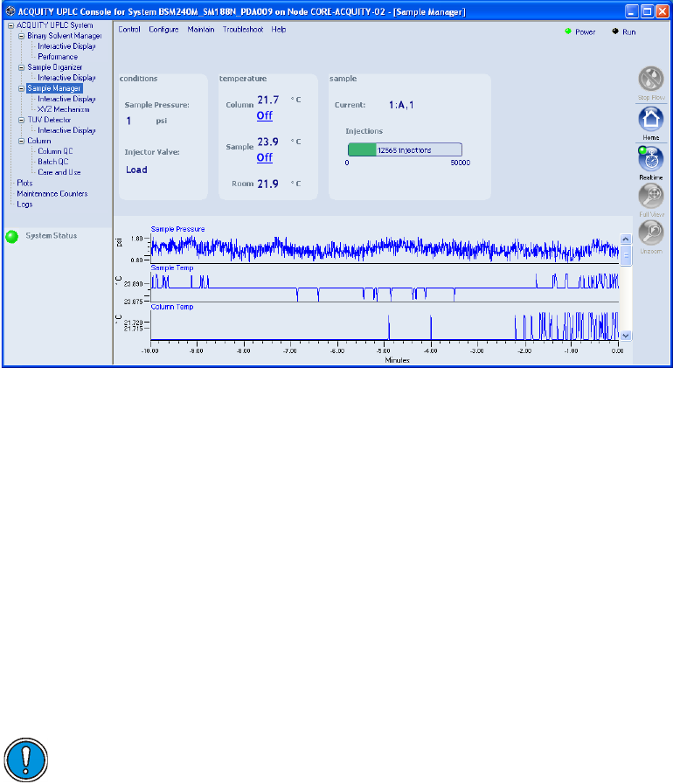Click the plot scrollbar down arrow
Screen dimensions: 673x784
626,336
